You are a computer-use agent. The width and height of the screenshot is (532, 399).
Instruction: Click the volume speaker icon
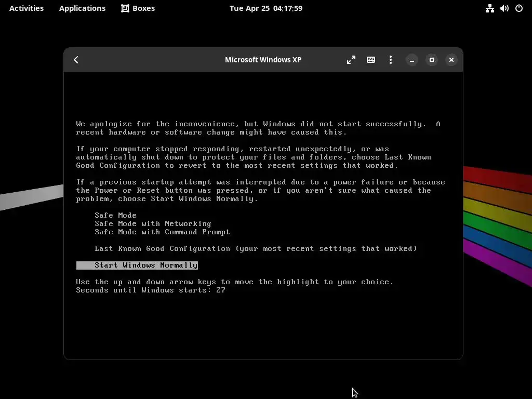[x=504, y=8]
